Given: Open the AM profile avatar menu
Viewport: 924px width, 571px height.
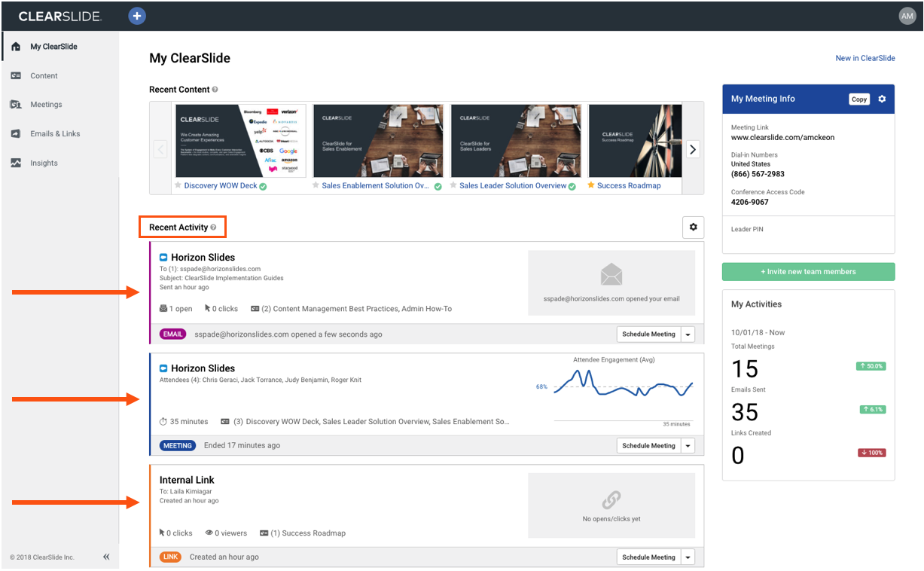Looking at the screenshot, I should click(907, 15).
